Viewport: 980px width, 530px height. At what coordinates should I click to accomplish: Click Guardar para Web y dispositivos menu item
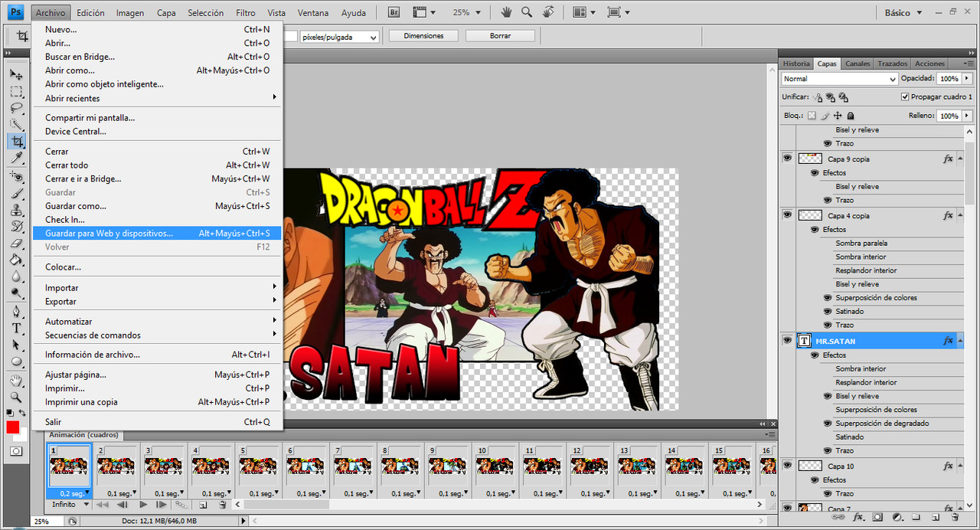tap(157, 233)
